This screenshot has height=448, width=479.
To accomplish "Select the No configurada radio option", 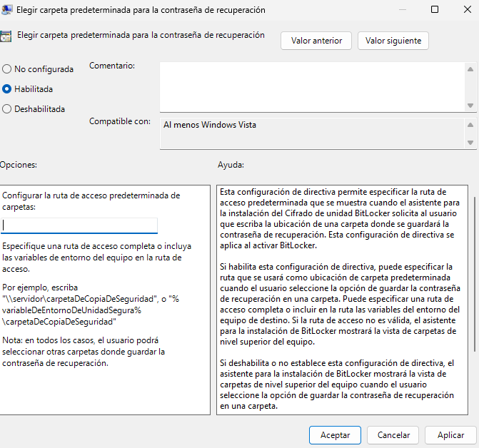I will pos(7,69).
